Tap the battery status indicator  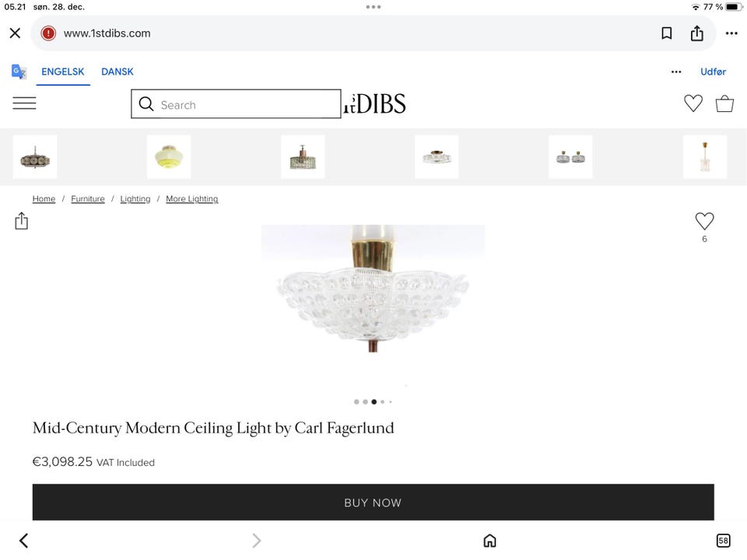[x=734, y=7]
